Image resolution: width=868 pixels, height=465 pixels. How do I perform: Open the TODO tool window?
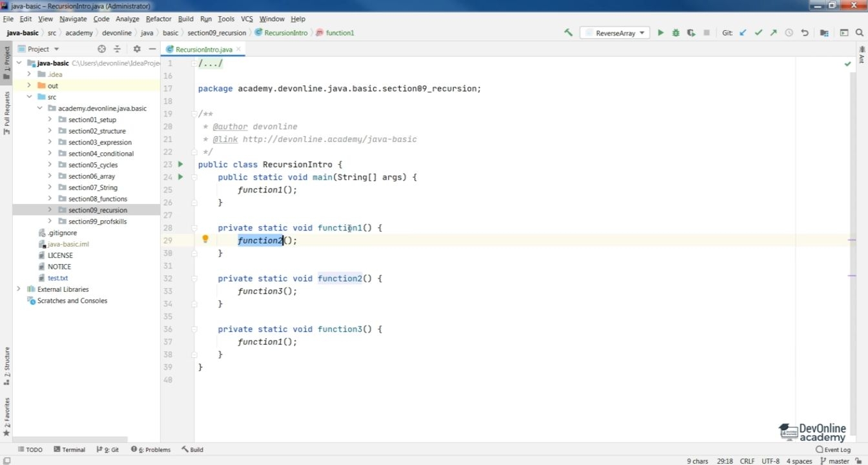pyautogui.click(x=30, y=449)
